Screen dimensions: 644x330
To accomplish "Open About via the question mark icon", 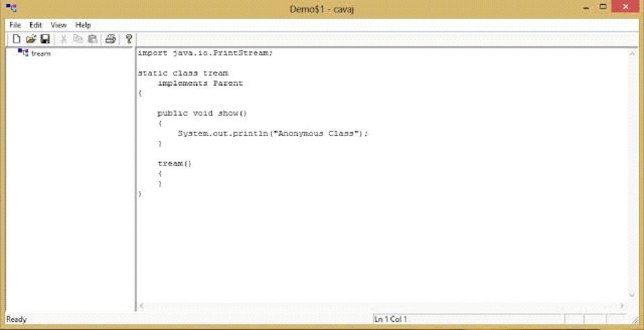I will (x=129, y=39).
